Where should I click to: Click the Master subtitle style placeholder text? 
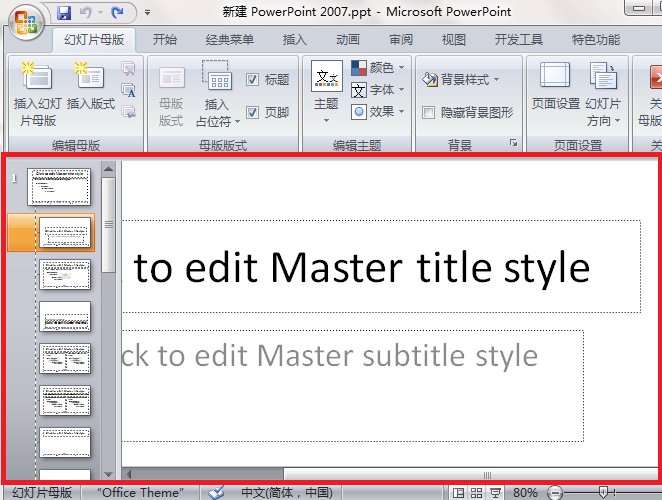pyautogui.click(x=330, y=356)
